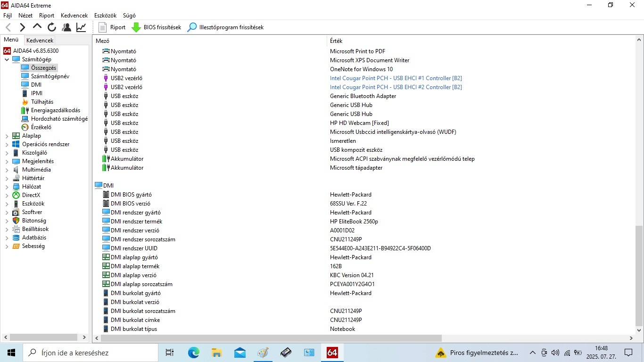Select HP HD Webcam [Fixed] value
This screenshot has width=644, height=362.
tap(359, 123)
